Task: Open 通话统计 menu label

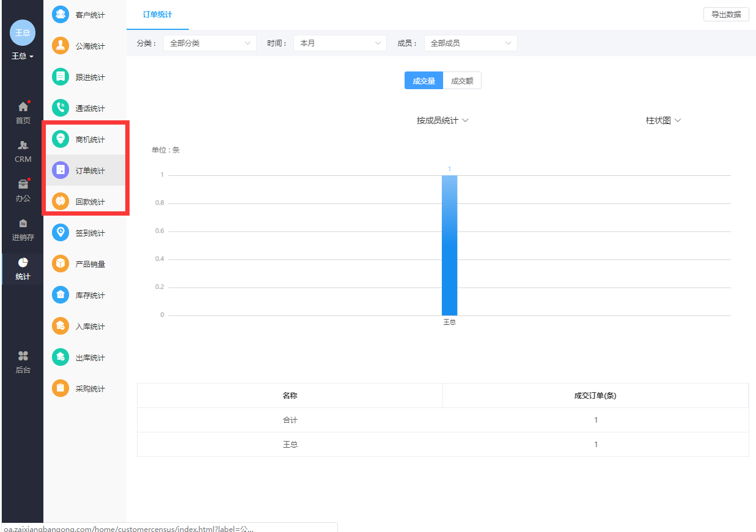Action: pyautogui.click(x=90, y=109)
